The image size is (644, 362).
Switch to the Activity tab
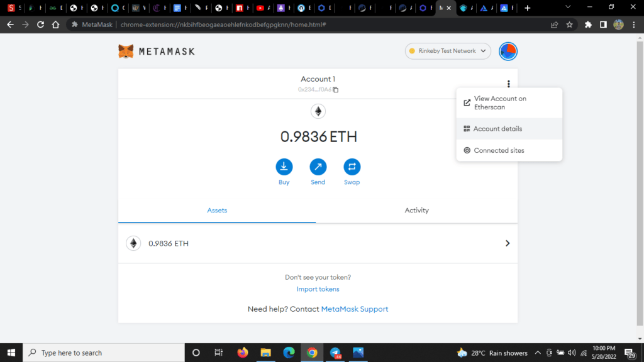pyautogui.click(x=416, y=210)
